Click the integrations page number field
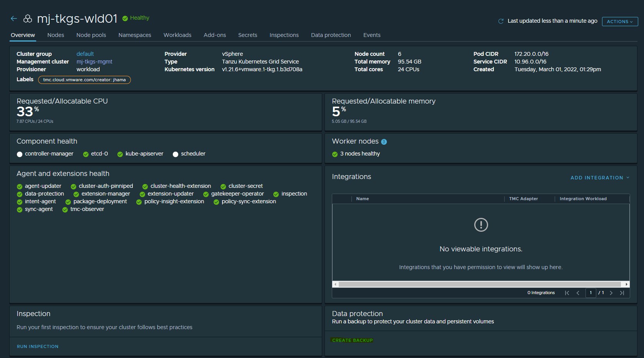Viewport: 644px width, 358px height. [590, 293]
